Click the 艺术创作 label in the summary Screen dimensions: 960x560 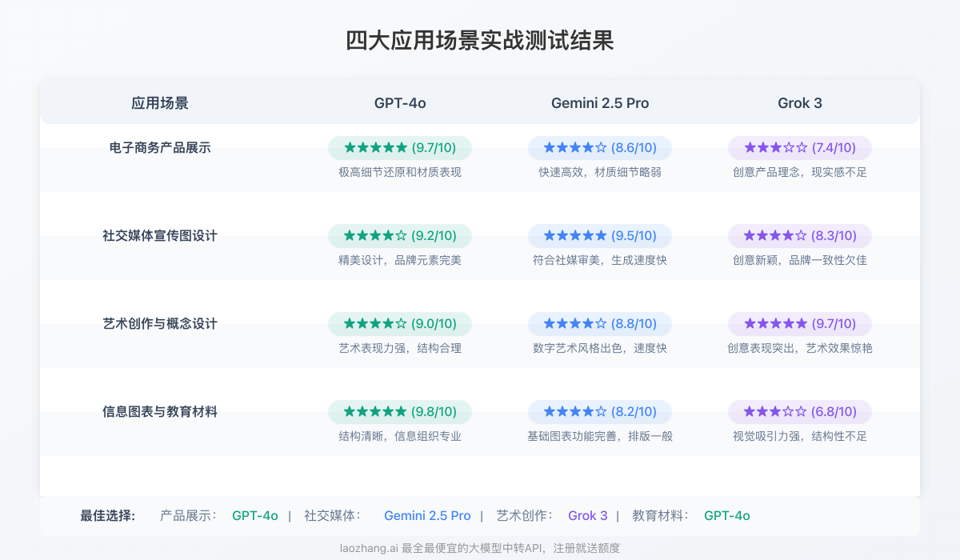[x=525, y=515]
